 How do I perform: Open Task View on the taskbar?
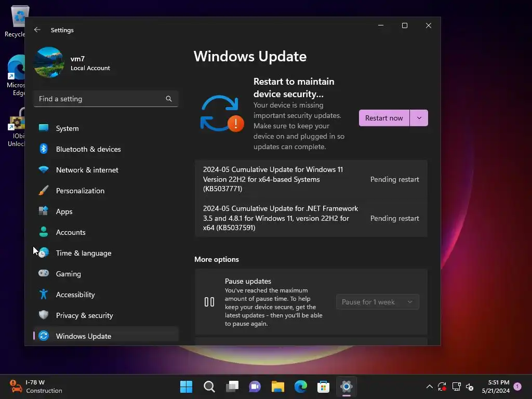(232, 387)
